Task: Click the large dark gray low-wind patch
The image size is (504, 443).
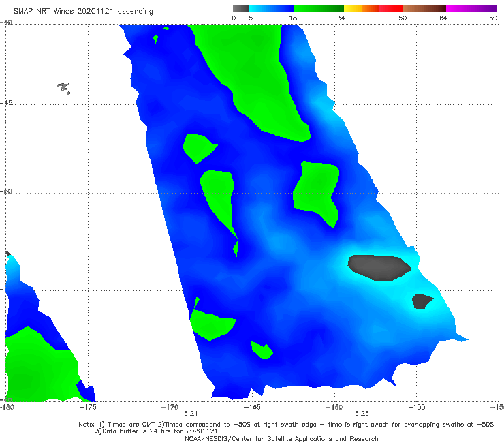Action: (x=379, y=268)
